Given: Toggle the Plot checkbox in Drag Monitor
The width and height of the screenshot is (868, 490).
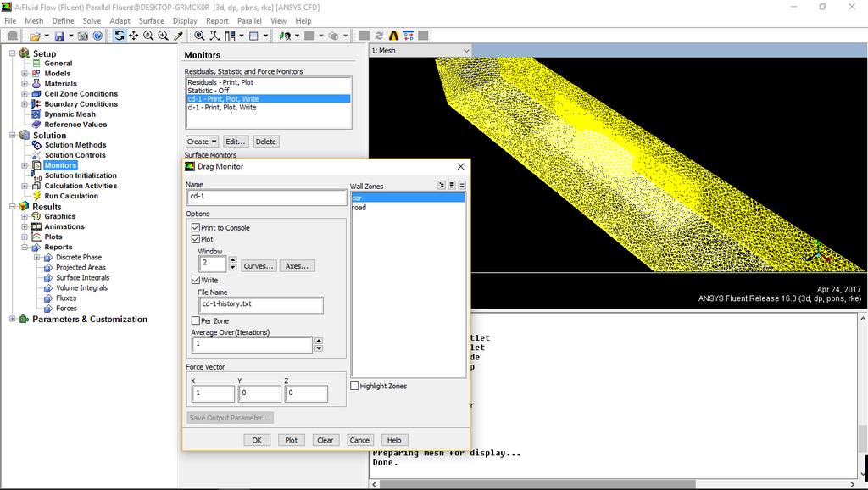Looking at the screenshot, I should click(196, 239).
